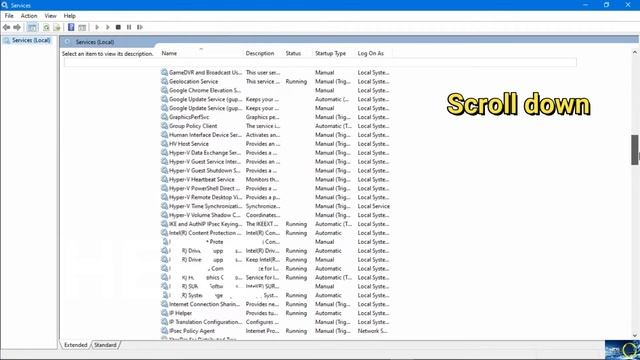Switch to the Standard tab

(105, 345)
